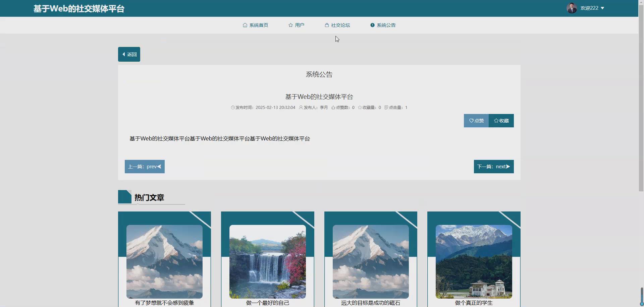The image size is (644, 307).
Task: Click the heart icon inside 点赞 button
Action: 471,121
